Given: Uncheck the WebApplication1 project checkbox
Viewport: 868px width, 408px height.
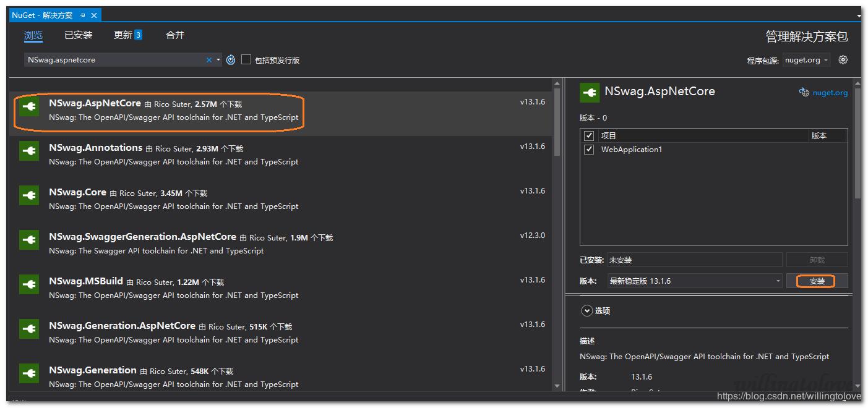Looking at the screenshot, I should 589,150.
